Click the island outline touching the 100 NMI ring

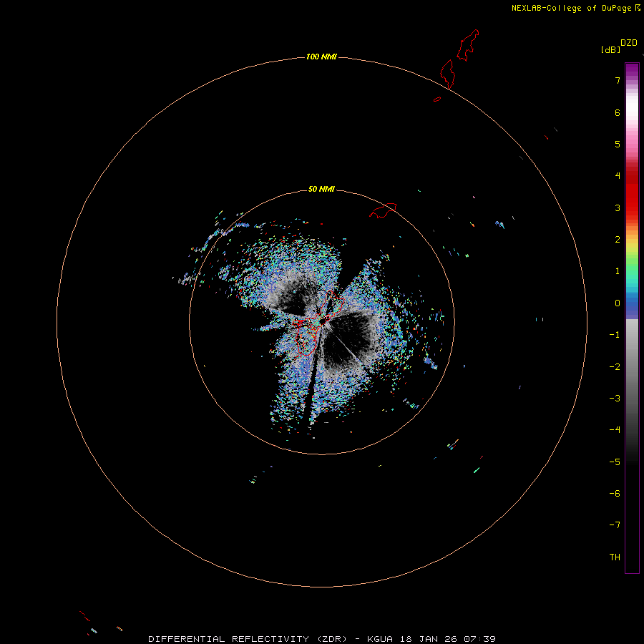point(447,74)
